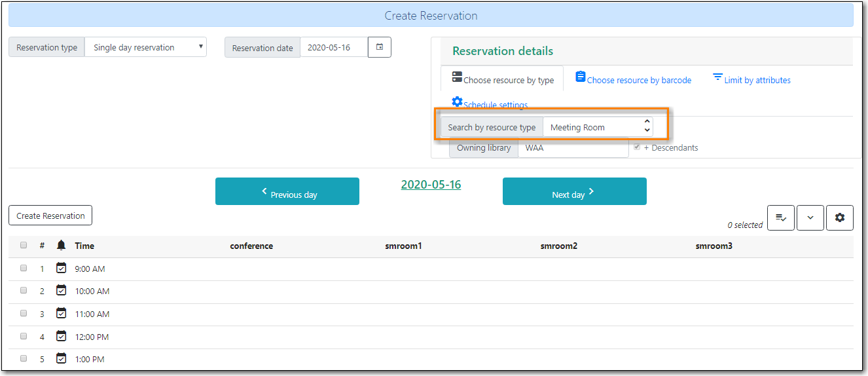868x376 pixels.
Task: Click the calendar icon on 1:00 PM row
Action: 61,358
